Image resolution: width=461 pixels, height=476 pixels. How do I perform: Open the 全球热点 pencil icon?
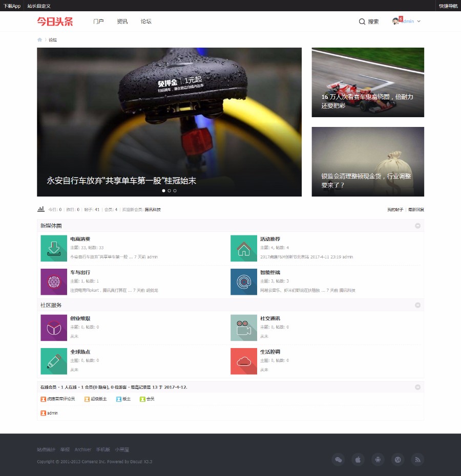54,361
